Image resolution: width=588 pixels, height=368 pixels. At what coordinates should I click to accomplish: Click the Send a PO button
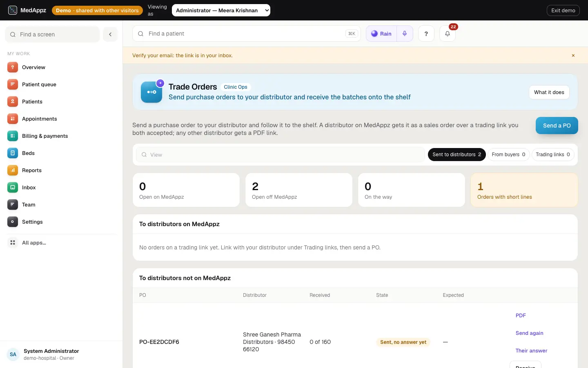coord(557,126)
